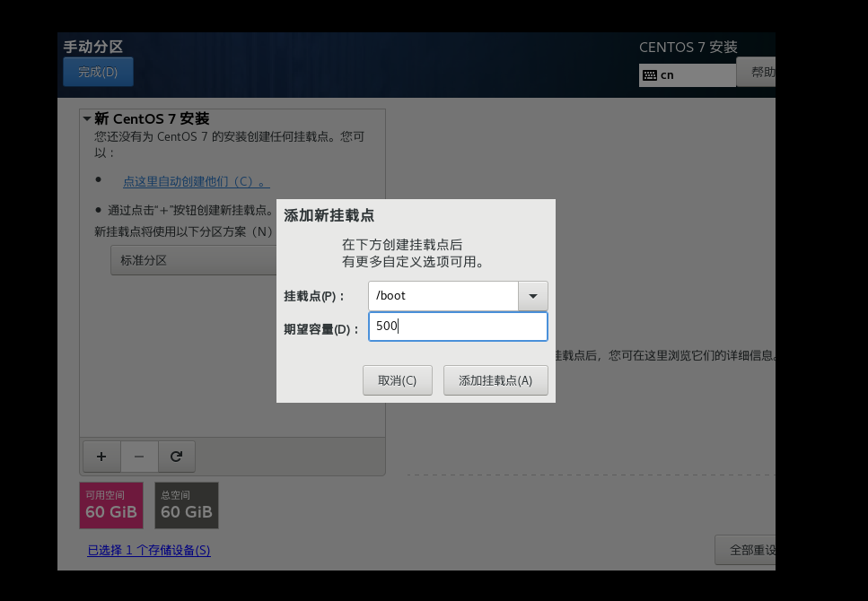Open the mount point dropdown arrow
This screenshot has width=868, height=601.
[533, 296]
